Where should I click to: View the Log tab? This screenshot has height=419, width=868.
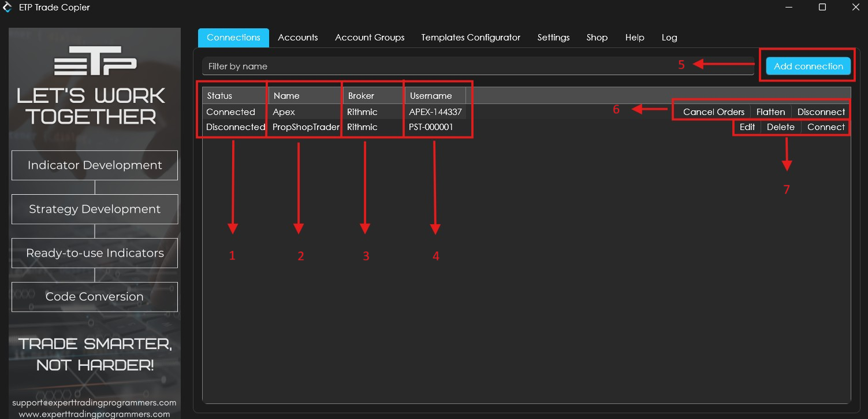(x=669, y=38)
